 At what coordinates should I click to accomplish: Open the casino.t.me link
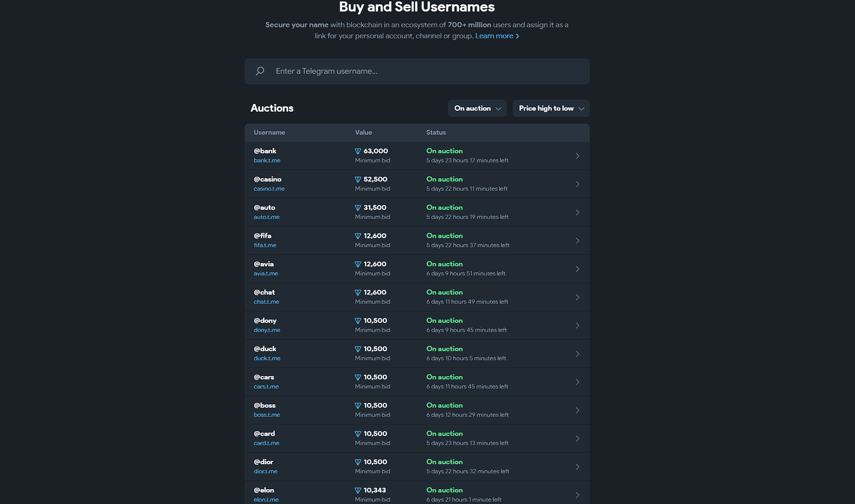(x=269, y=189)
